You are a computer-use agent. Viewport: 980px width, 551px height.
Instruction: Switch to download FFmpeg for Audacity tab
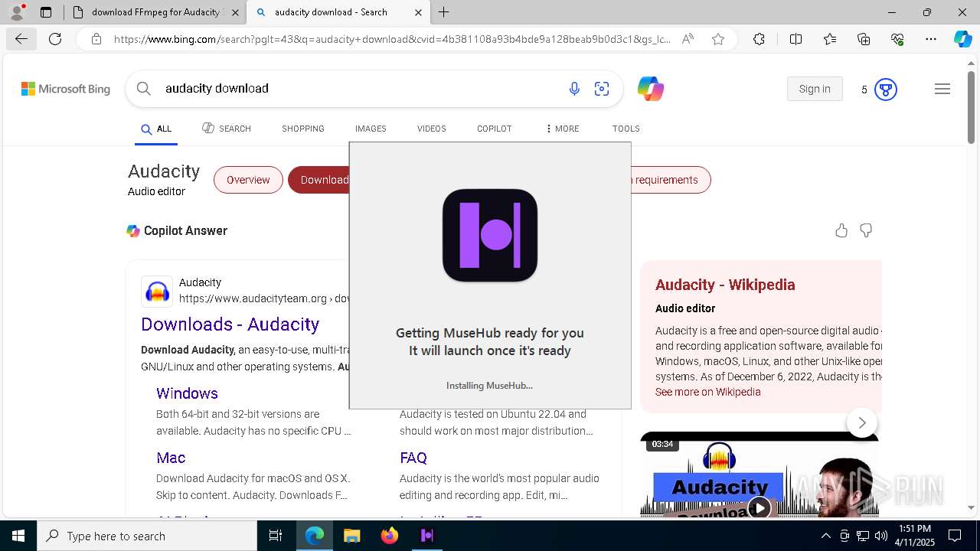155,12
